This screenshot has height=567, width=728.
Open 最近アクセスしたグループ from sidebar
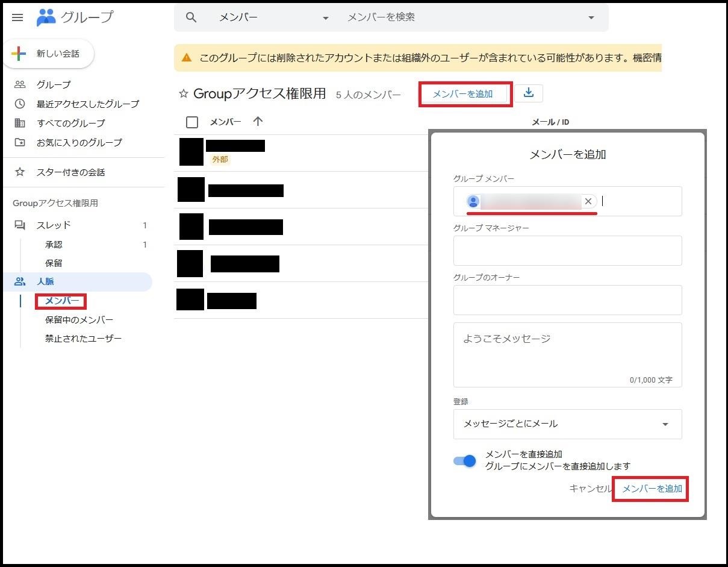coord(87,104)
